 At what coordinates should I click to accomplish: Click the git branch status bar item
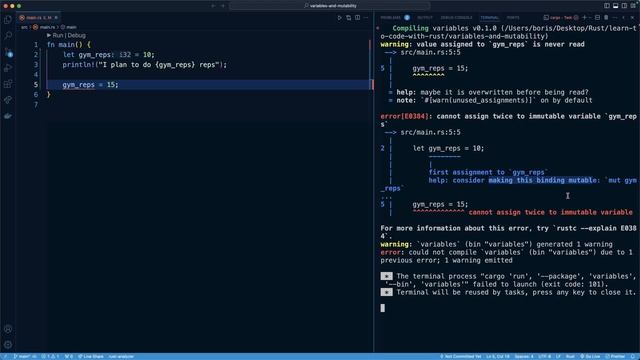(x=24, y=356)
